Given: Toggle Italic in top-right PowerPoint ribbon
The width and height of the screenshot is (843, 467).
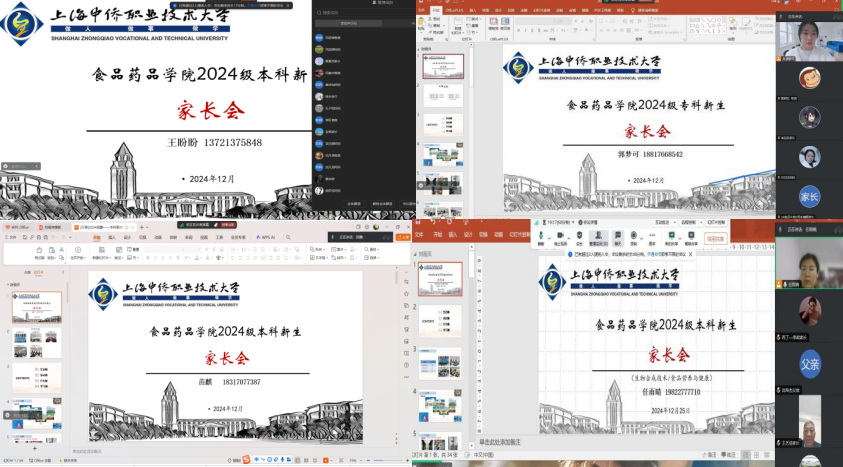Looking at the screenshot, I should pyautogui.click(x=525, y=31).
